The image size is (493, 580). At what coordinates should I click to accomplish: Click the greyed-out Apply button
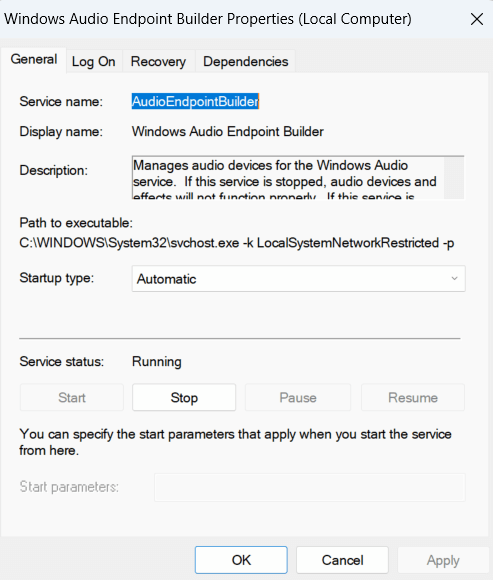coord(443,560)
